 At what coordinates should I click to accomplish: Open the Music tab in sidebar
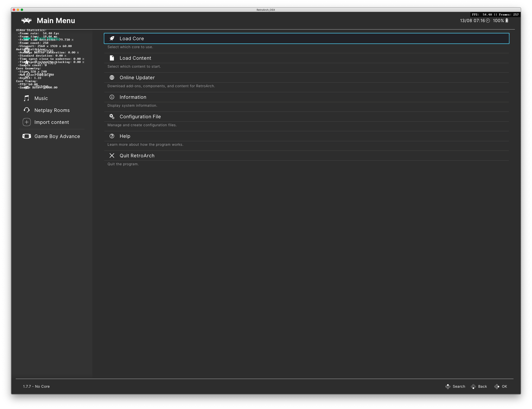coord(41,98)
